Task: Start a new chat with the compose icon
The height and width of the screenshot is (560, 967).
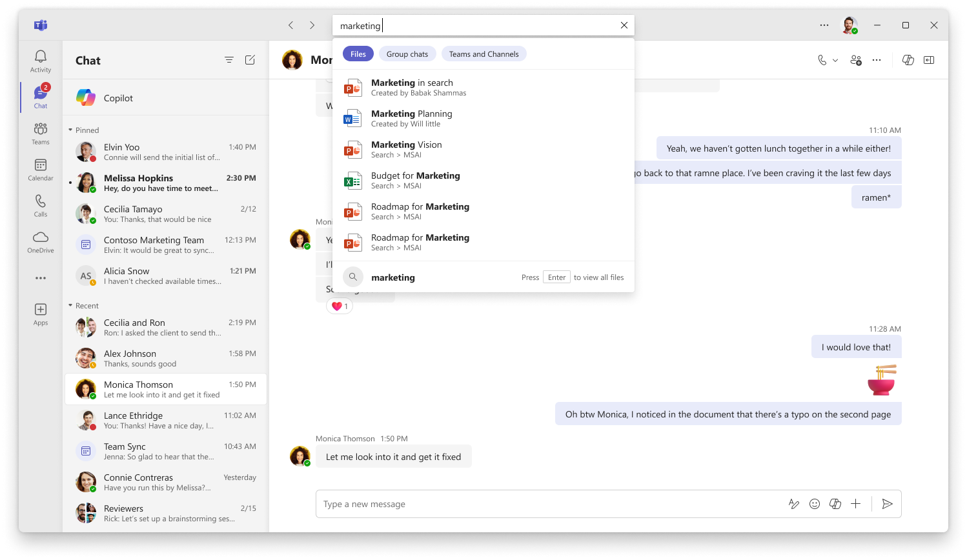Action: tap(250, 59)
